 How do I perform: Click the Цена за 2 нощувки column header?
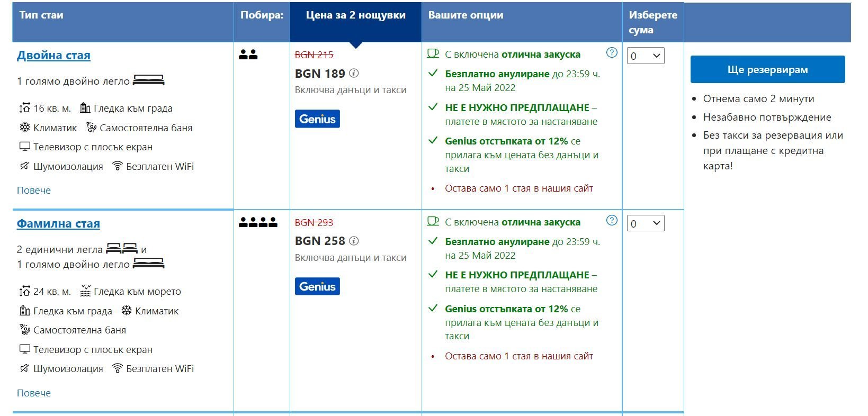[356, 15]
